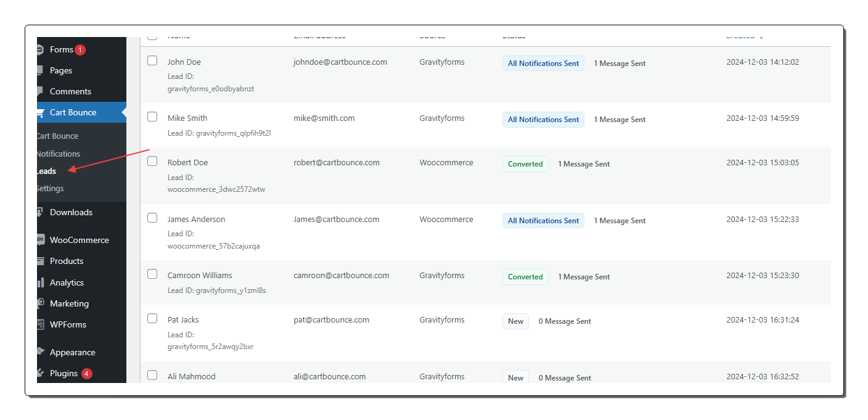The image size is (868, 420).
Task: Click the Plugins update count badge
Action: 87,373
